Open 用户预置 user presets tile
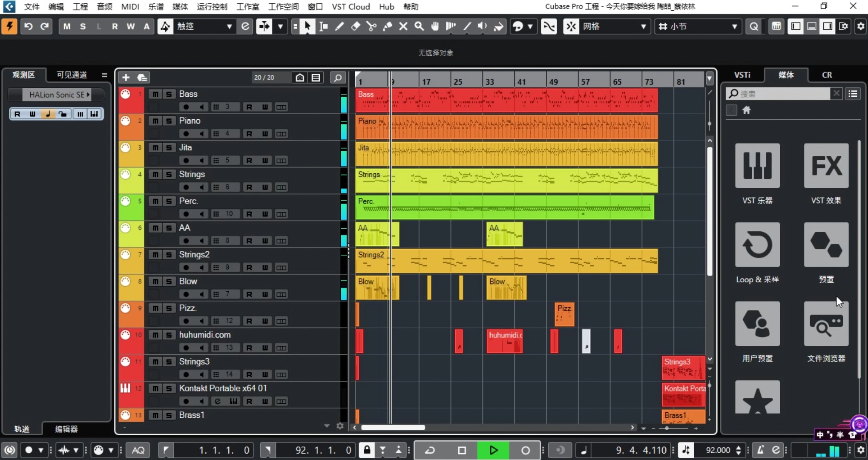Screen dimensions: 868x460 tap(757, 324)
